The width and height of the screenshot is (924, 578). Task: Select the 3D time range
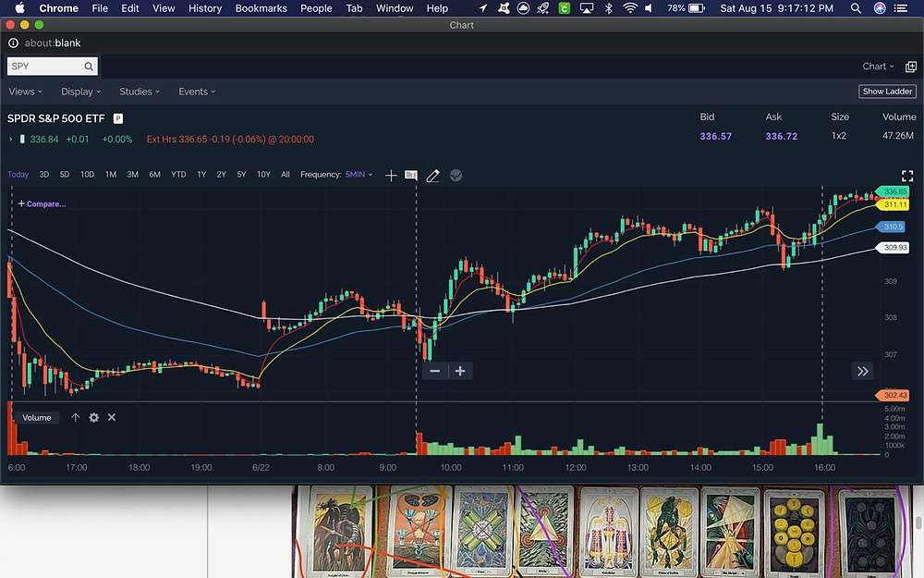coord(44,175)
